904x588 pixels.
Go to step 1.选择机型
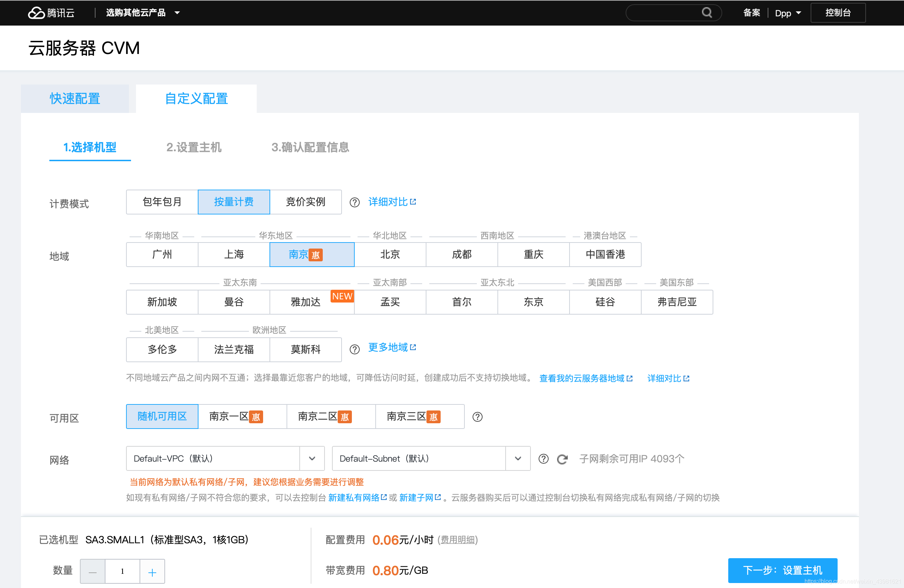(90, 147)
